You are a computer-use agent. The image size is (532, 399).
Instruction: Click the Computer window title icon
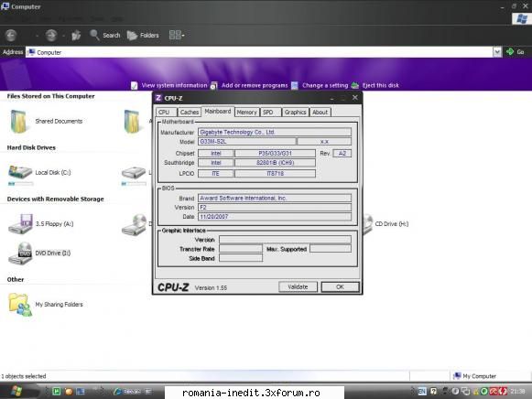coord(5,6)
